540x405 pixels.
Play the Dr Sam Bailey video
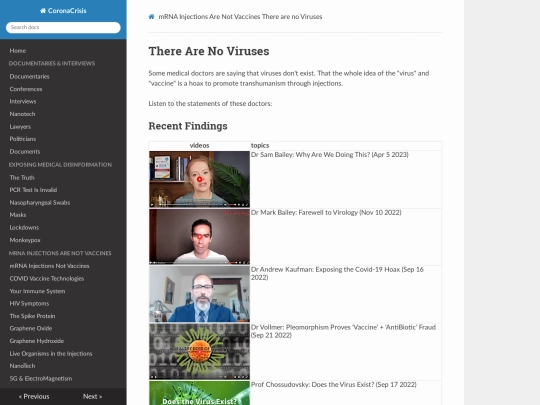199,179
